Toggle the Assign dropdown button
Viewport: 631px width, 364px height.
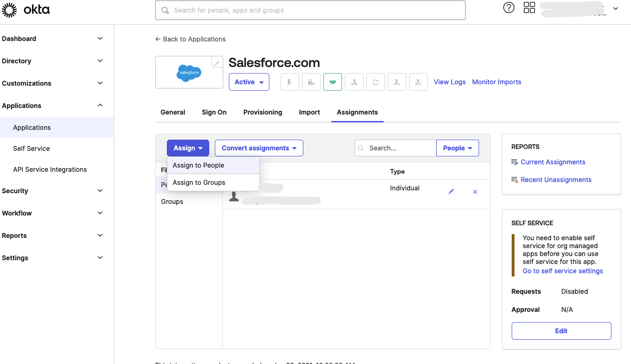(x=188, y=148)
